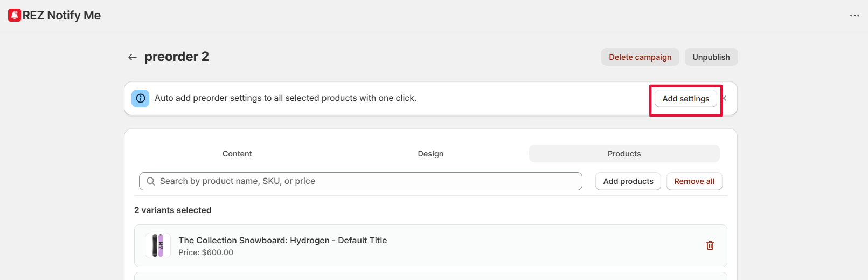Go back using the left arrow
Image resolution: width=868 pixels, height=280 pixels.
pyautogui.click(x=133, y=57)
